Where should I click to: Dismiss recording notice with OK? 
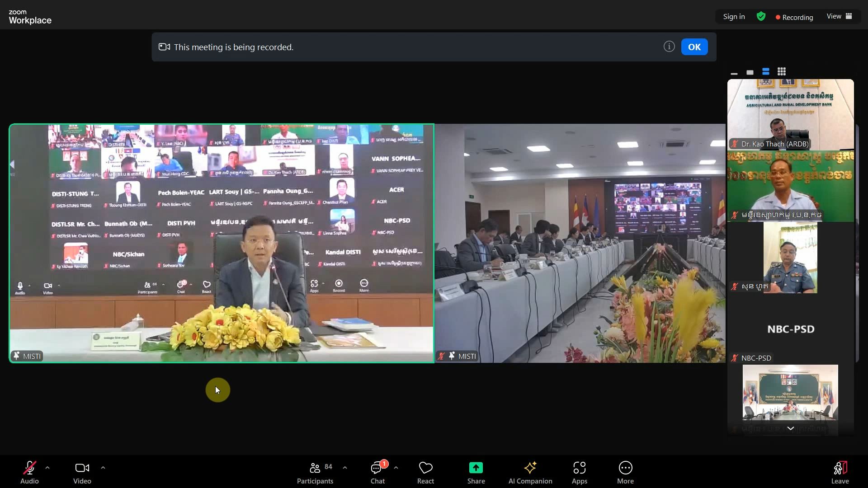click(694, 47)
